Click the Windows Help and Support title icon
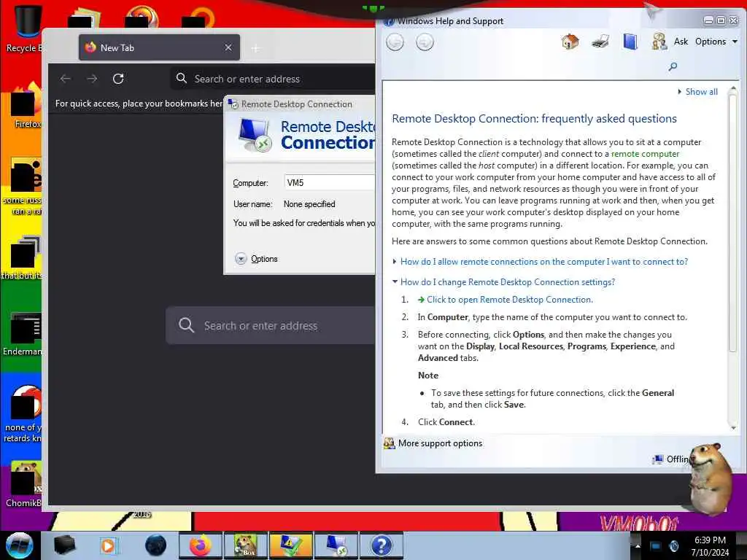 point(389,21)
